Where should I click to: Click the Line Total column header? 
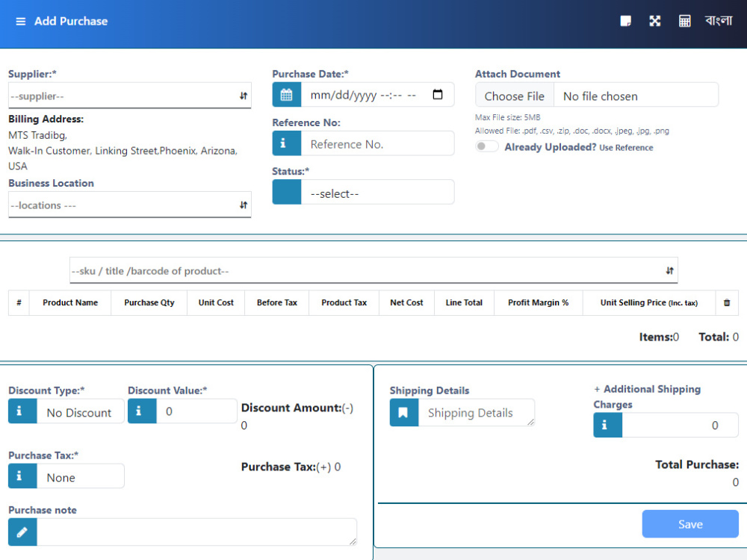point(464,302)
